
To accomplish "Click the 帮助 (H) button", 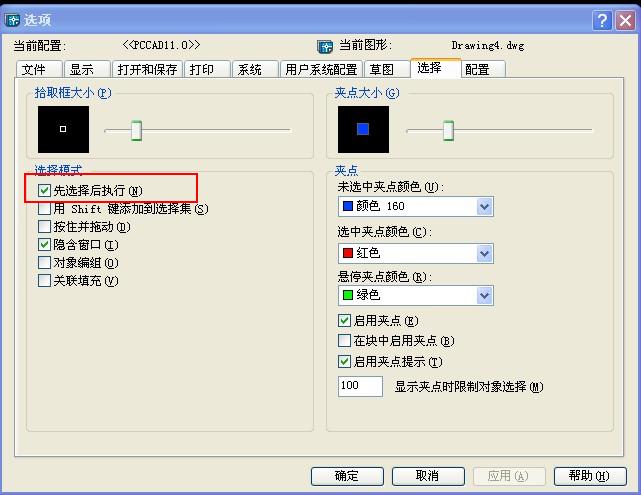I will 590,476.
